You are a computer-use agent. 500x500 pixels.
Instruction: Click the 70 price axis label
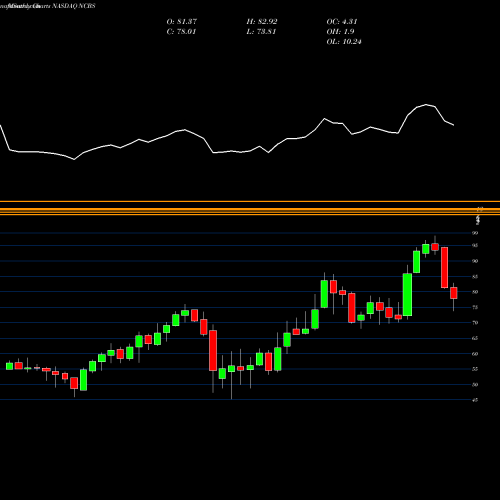(475, 323)
